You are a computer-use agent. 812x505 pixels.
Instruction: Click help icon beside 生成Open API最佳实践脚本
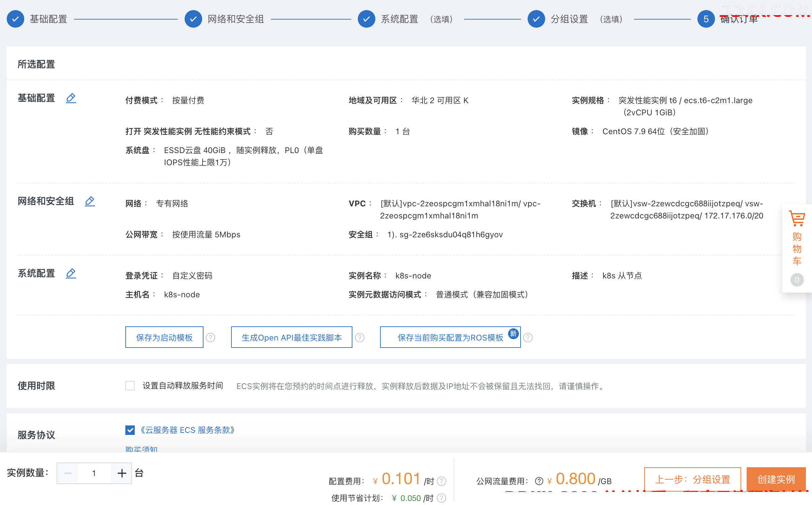point(360,337)
